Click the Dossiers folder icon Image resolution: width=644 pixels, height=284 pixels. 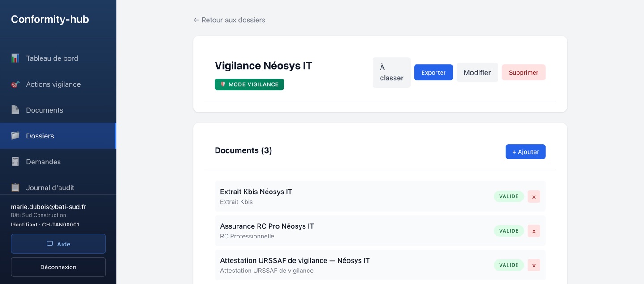15,136
